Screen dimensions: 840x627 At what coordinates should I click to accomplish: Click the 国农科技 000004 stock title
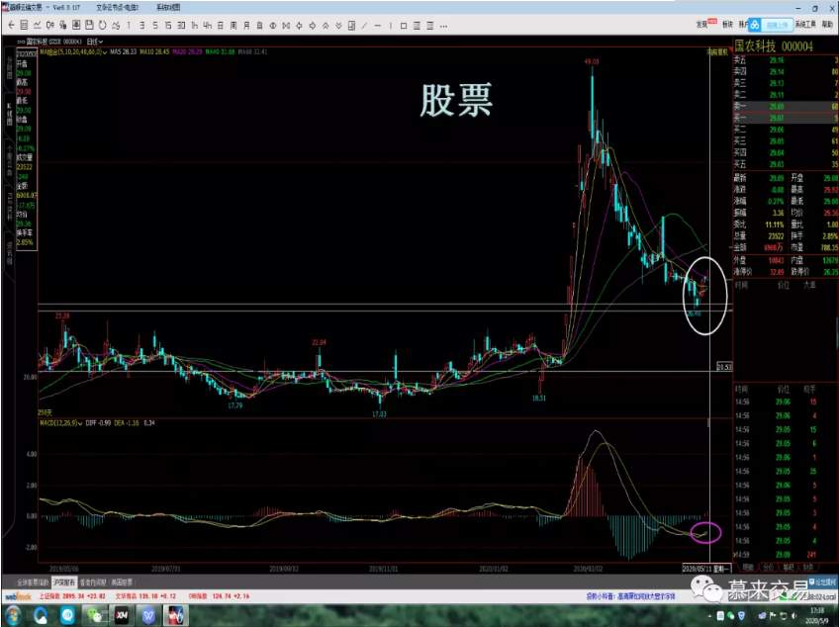click(x=773, y=46)
